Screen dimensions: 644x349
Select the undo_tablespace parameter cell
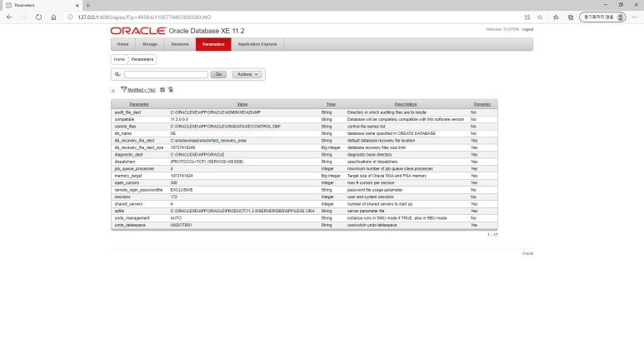click(130, 226)
